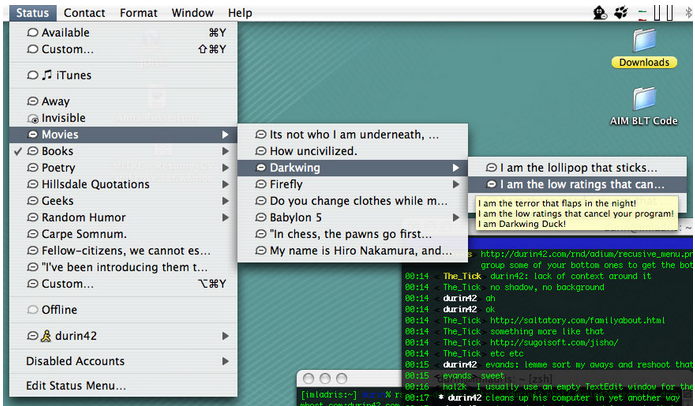Select Do you change clothes while m... status
Screen dimensions: 695x406
(x=353, y=201)
